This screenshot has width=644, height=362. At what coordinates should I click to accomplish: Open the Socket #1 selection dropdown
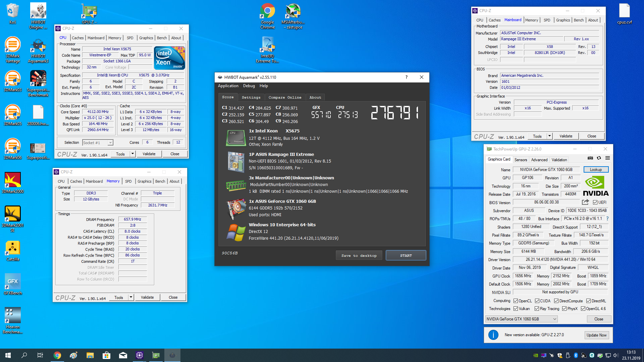(98, 143)
